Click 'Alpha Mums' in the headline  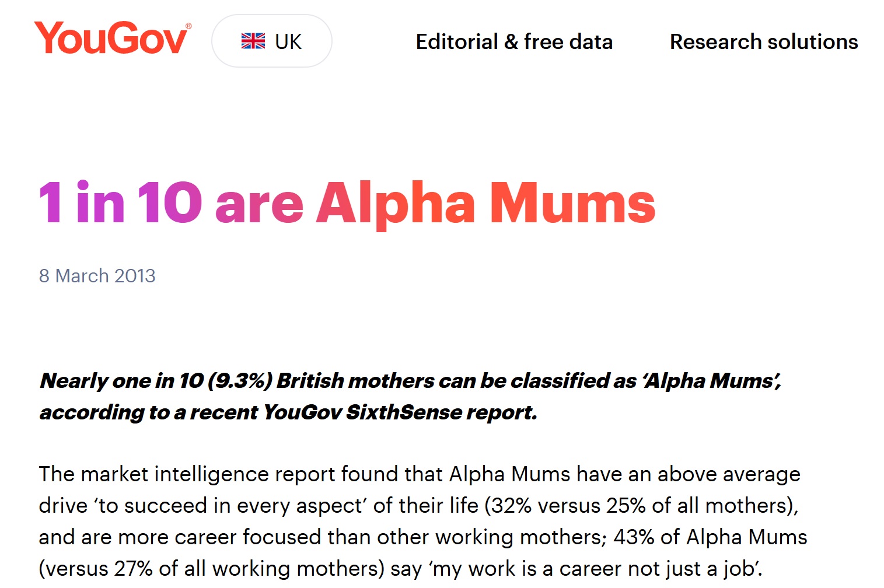486,204
